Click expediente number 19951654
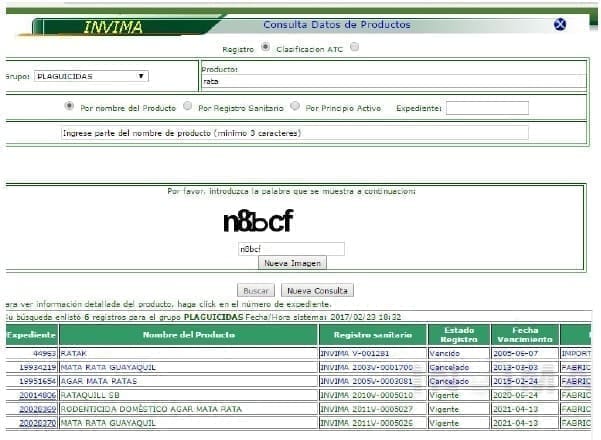 pos(38,381)
